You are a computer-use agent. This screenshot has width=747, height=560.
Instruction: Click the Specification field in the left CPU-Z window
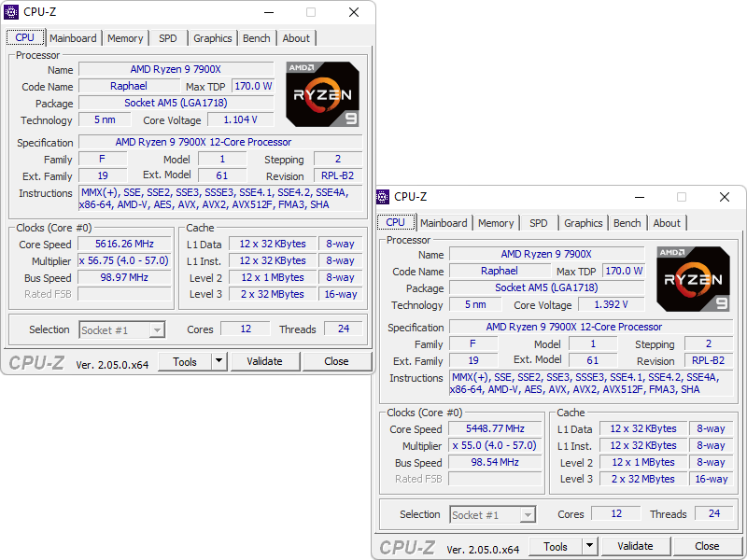(220, 142)
